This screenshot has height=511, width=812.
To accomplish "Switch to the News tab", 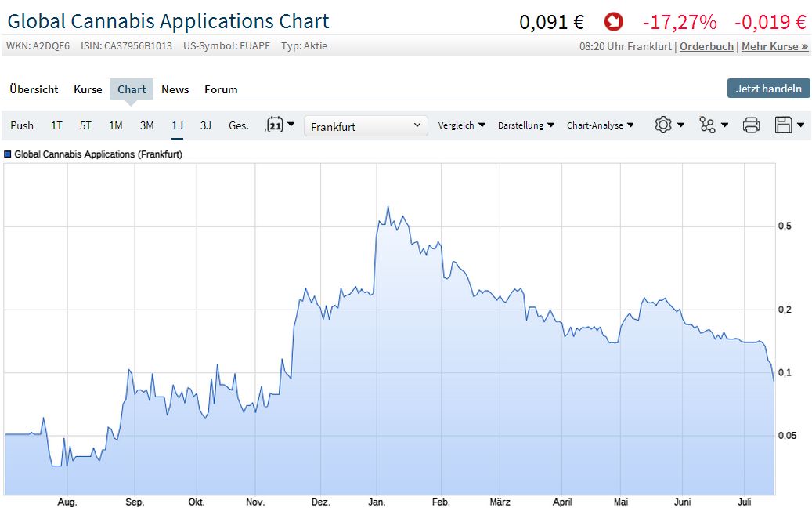I will (175, 89).
